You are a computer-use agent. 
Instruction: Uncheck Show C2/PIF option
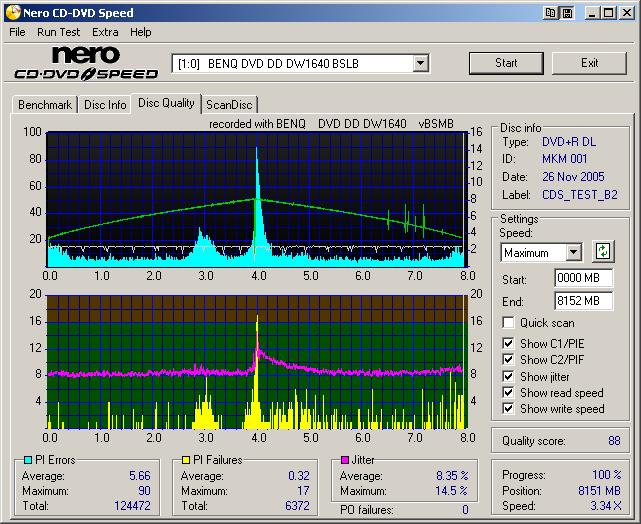click(508, 359)
